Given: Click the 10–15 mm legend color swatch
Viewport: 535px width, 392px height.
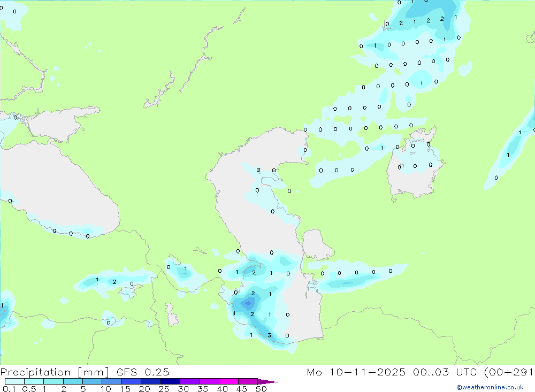Looking at the screenshot, I should pos(112,381).
